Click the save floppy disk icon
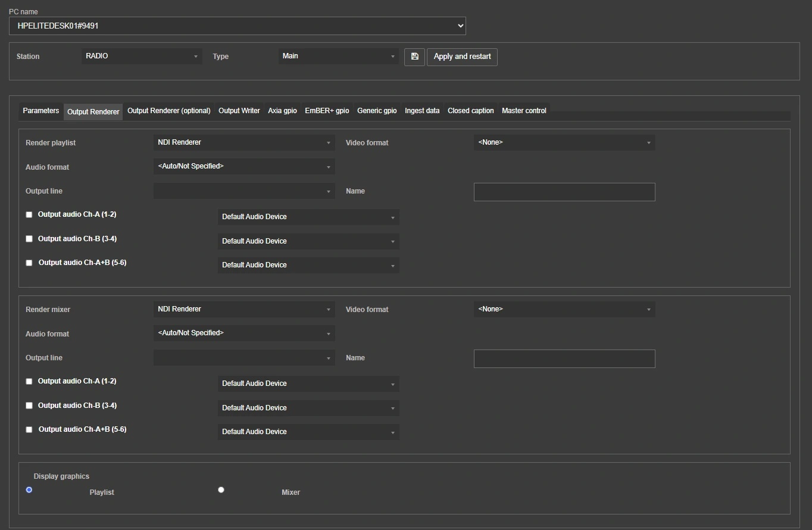 click(x=414, y=57)
